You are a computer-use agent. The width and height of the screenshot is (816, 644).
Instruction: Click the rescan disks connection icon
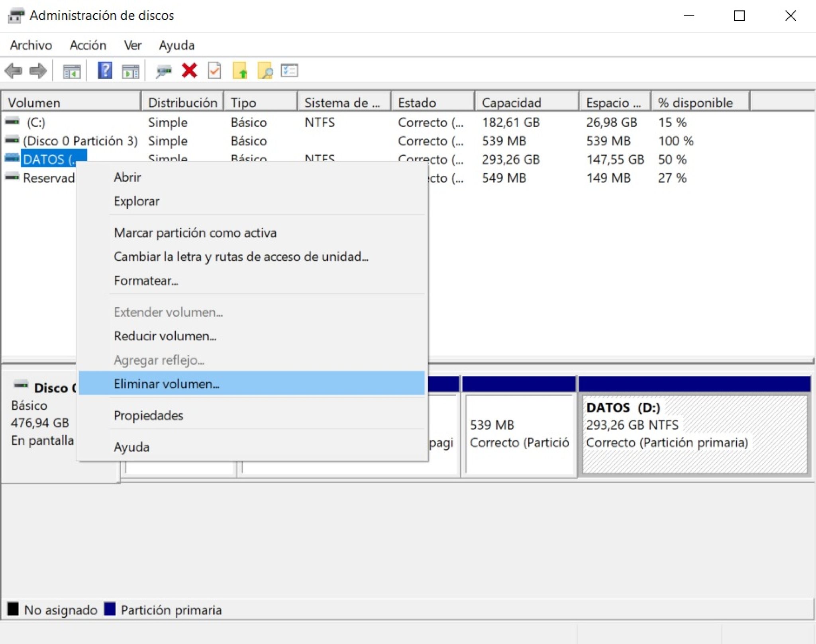[x=163, y=71]
